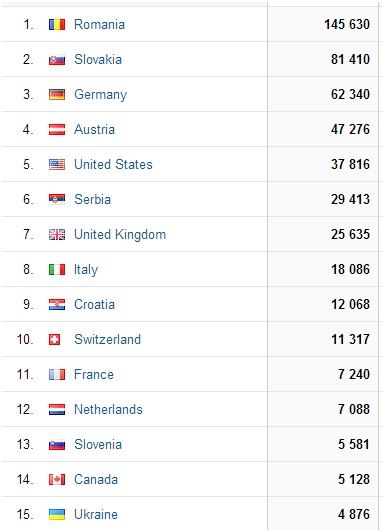Click the Slovakia flag icon
Image resolution: width=384 pixels, height=532 pixels.
pos(57,60)
